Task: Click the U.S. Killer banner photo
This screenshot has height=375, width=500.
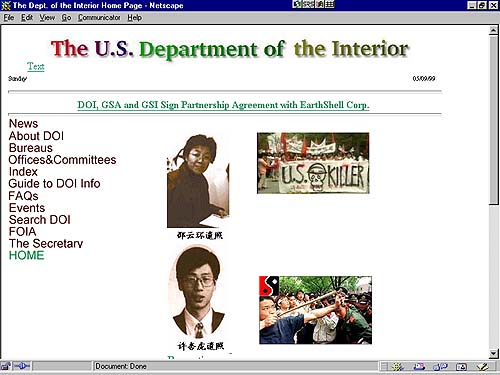Action: [313, 163]
